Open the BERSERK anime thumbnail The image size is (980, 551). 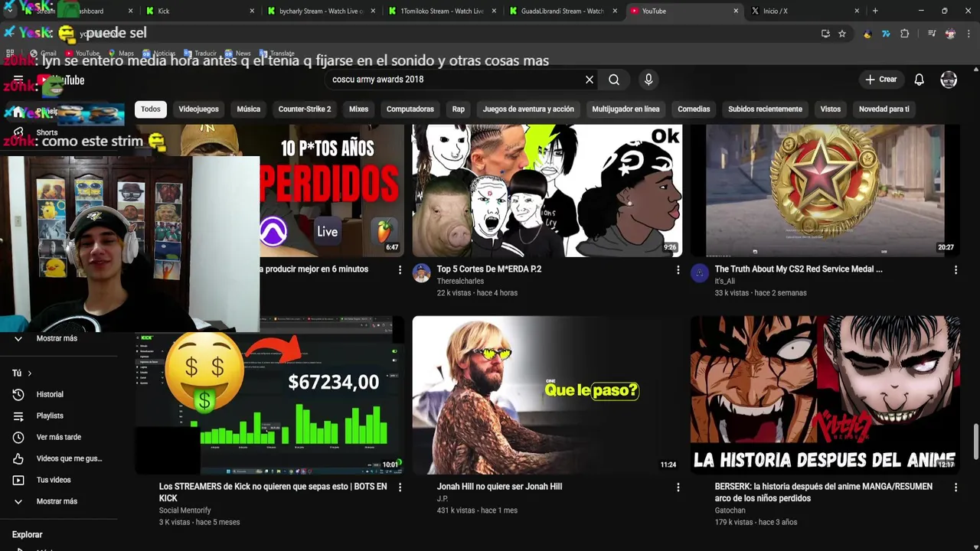tap(825, 395)
